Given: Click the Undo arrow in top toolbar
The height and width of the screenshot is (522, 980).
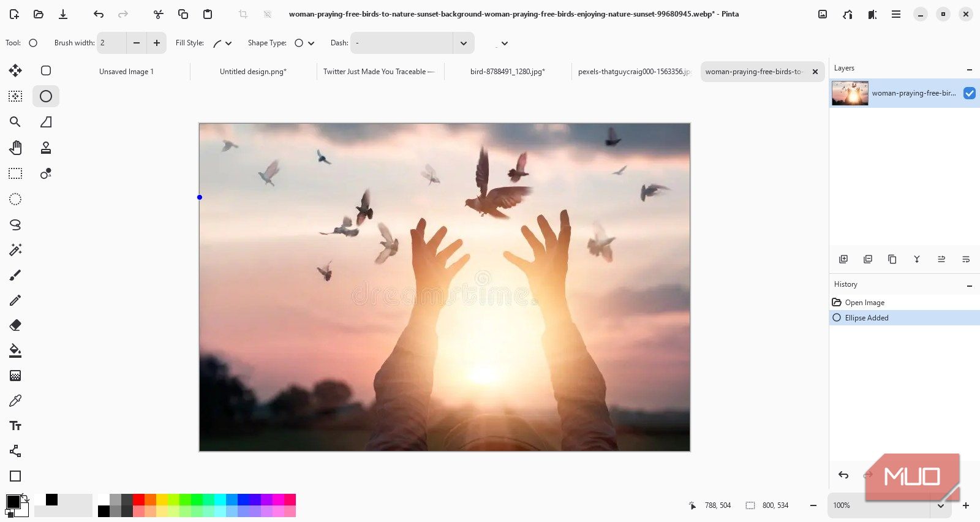Looking at the screenshot, I should coord(99,14).
